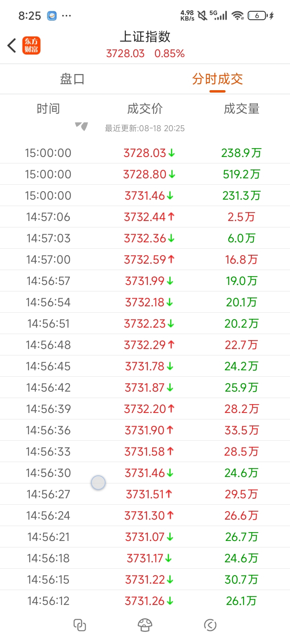Tap the refresh logo beside 最近更新

pyautogui.click(x=82, y=126)
